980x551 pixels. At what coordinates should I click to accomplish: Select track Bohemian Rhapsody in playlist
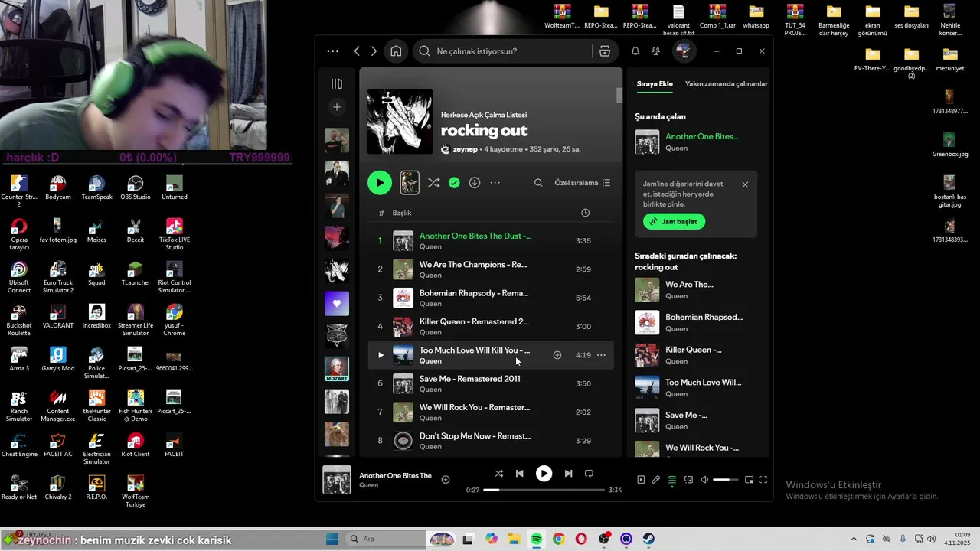pos(491,298)
